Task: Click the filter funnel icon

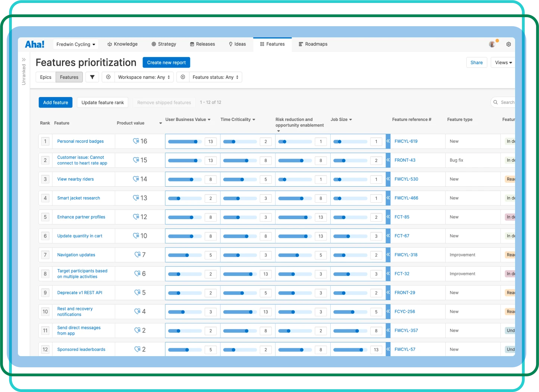Action: click(x=92, y=77)
